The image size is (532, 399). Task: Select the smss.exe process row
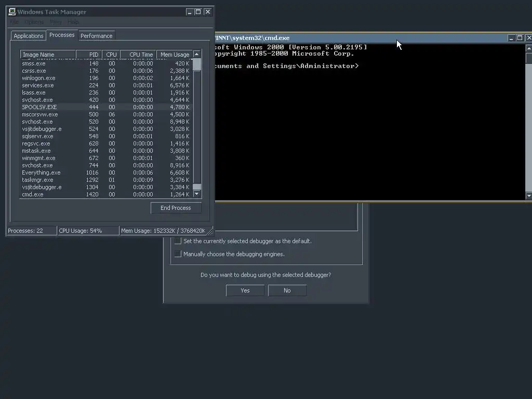[x=106, y=63]
